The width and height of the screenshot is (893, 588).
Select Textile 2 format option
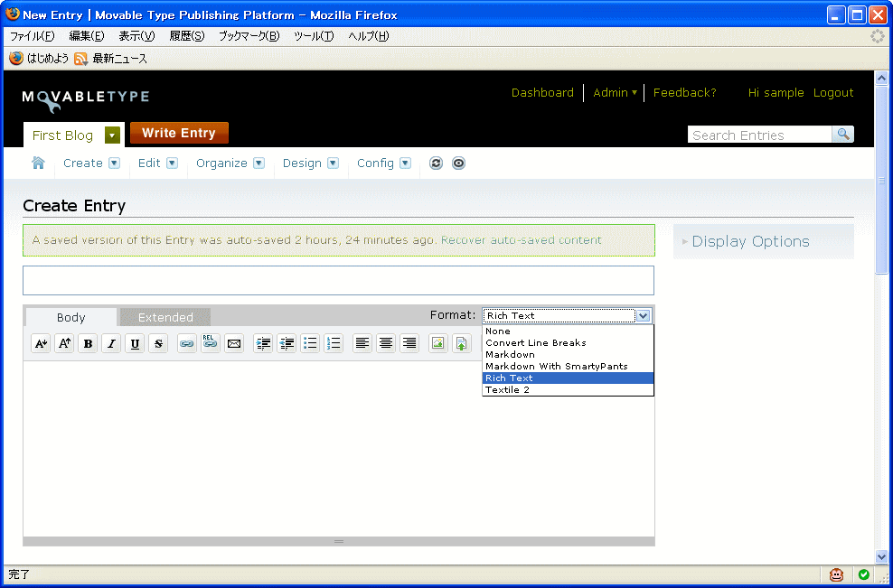click(x=568, y=389)
